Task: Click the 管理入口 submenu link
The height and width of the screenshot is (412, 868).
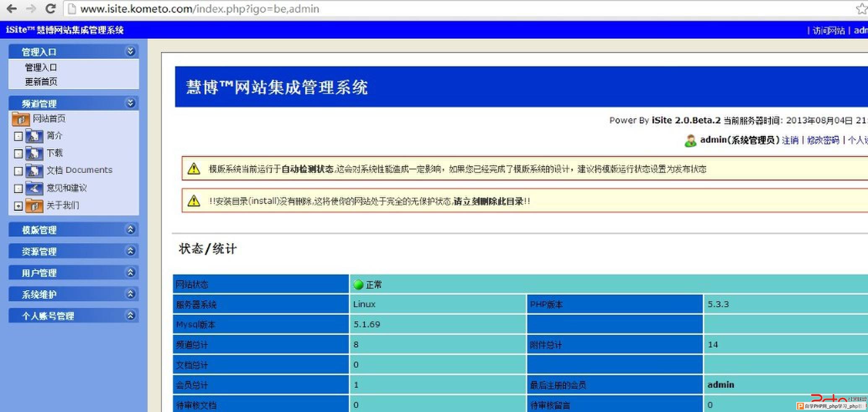Action: (41, 68)
